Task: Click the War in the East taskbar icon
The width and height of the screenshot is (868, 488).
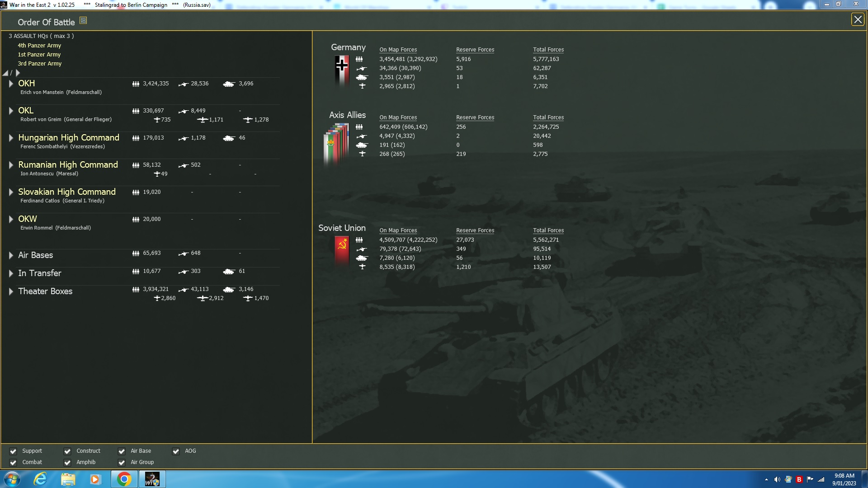Action: (152, 479)
